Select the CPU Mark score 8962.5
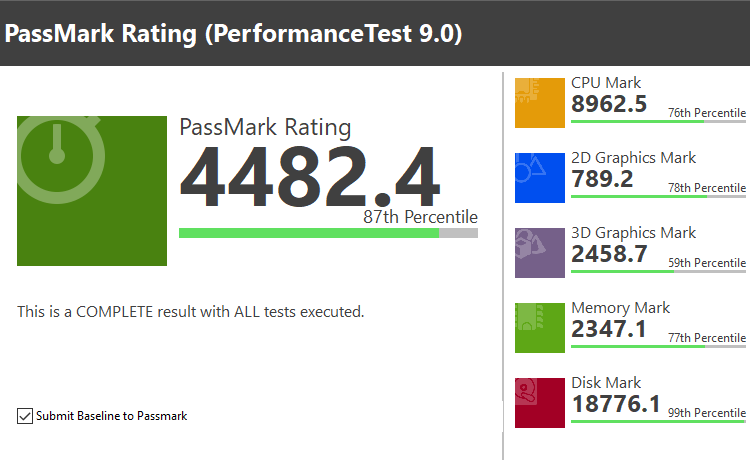The height and width of the screenshot is (462, 750). [609, 104]
